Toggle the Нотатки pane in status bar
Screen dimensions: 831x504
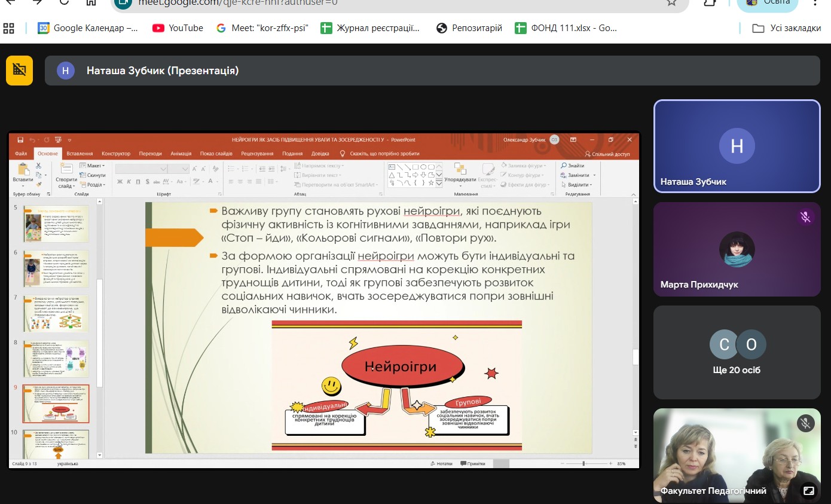(441, 463)
